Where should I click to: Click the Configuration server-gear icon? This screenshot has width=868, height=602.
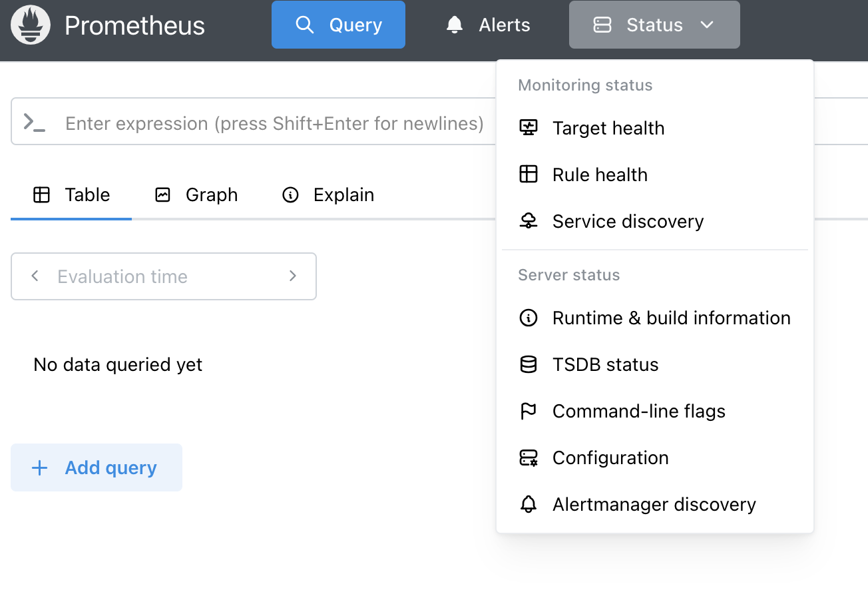529,457
